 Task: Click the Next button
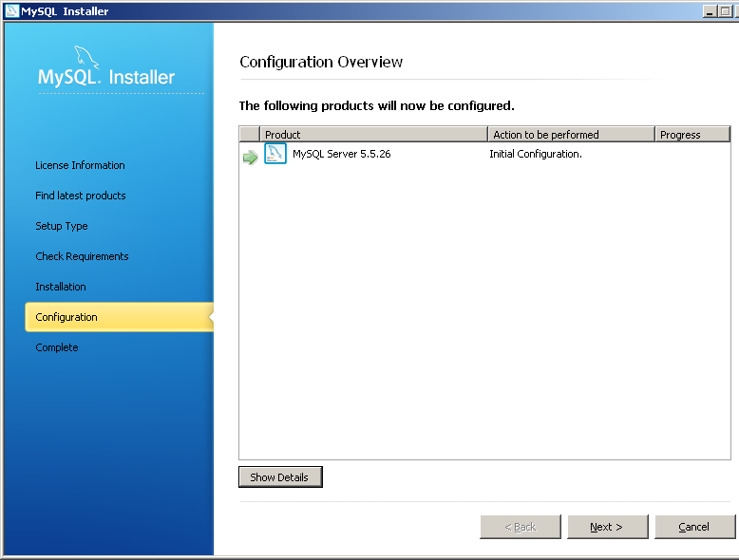608,527
